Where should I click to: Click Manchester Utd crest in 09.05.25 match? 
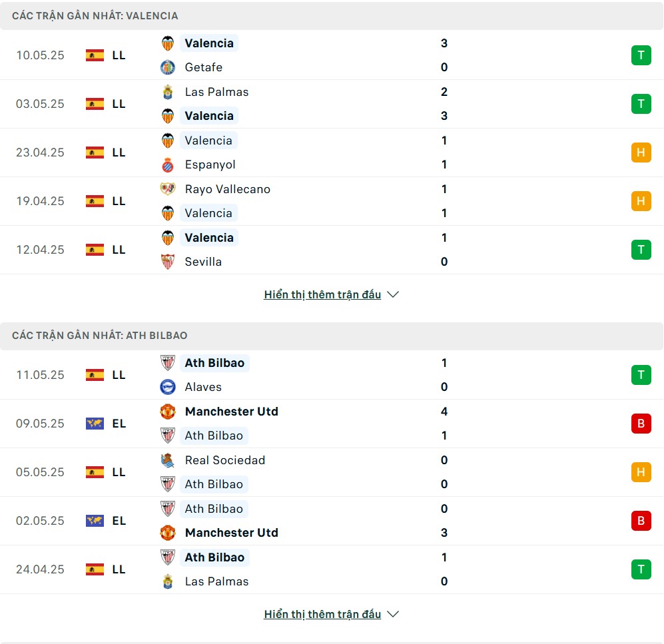coord(168,412)
